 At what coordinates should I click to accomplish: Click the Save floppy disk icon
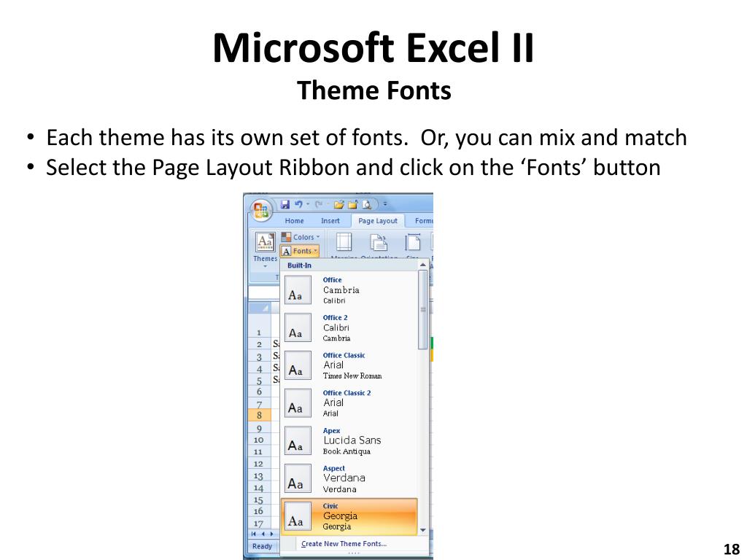pos(285,205)
